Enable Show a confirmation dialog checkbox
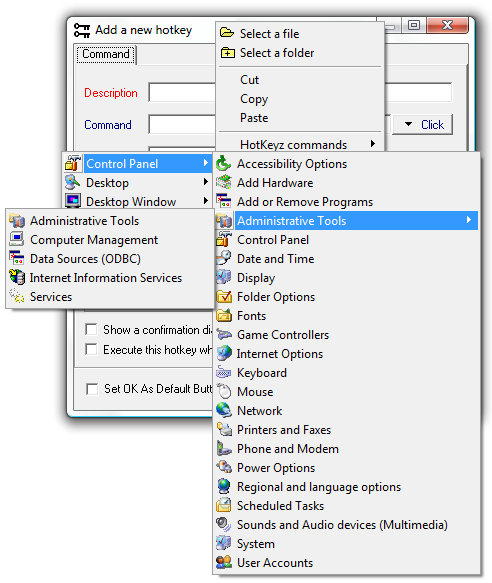492x583 pixels. point(91,329)
